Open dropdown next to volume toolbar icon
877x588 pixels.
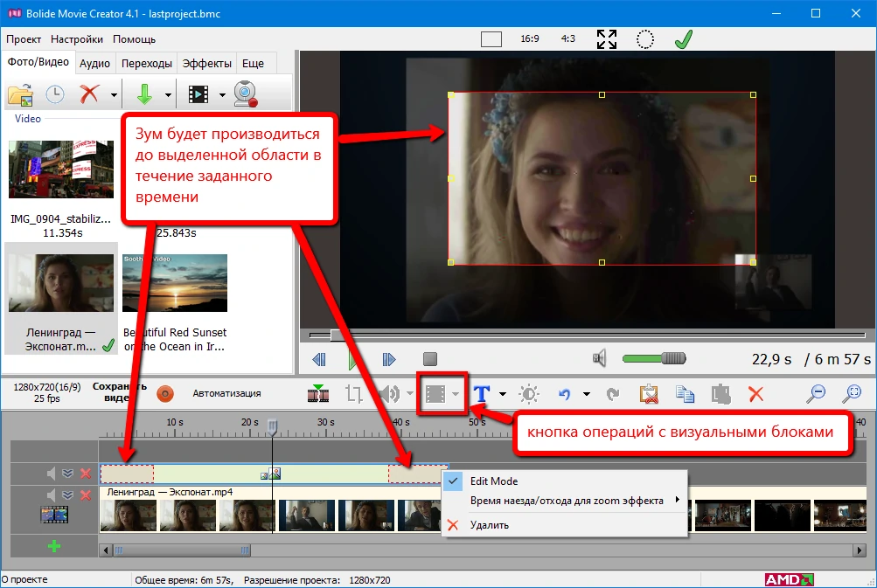click(410, 394)
